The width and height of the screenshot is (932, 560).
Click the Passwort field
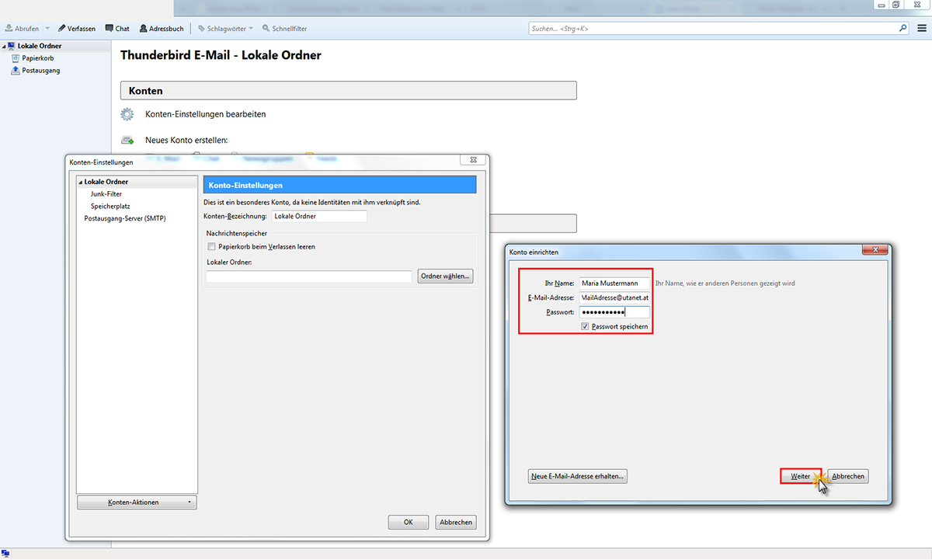click(x=614, y=312)
